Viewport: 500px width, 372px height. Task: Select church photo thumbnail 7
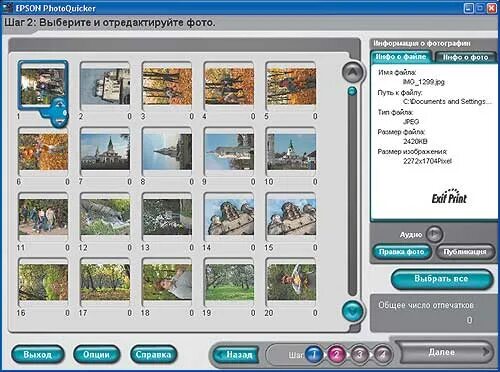[105, 152]
